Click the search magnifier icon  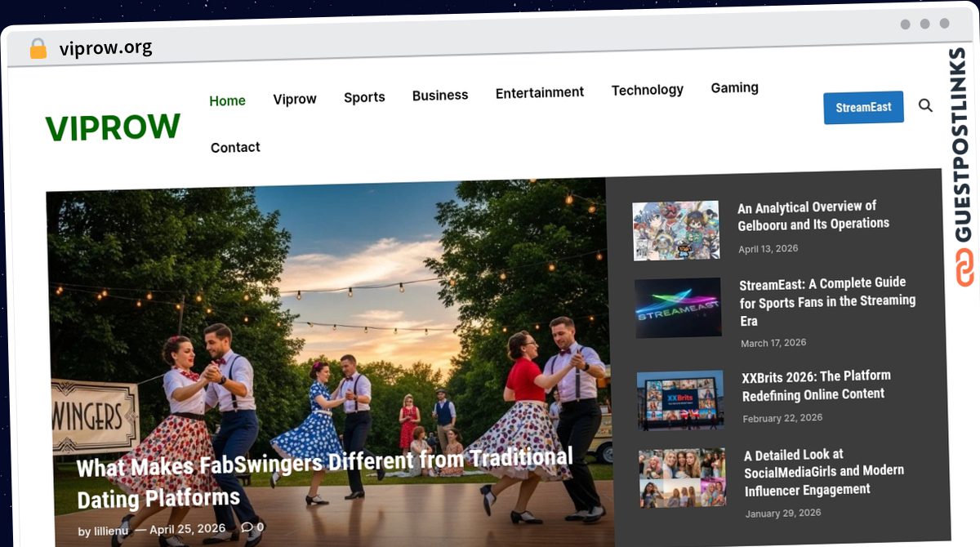(925, 105)
